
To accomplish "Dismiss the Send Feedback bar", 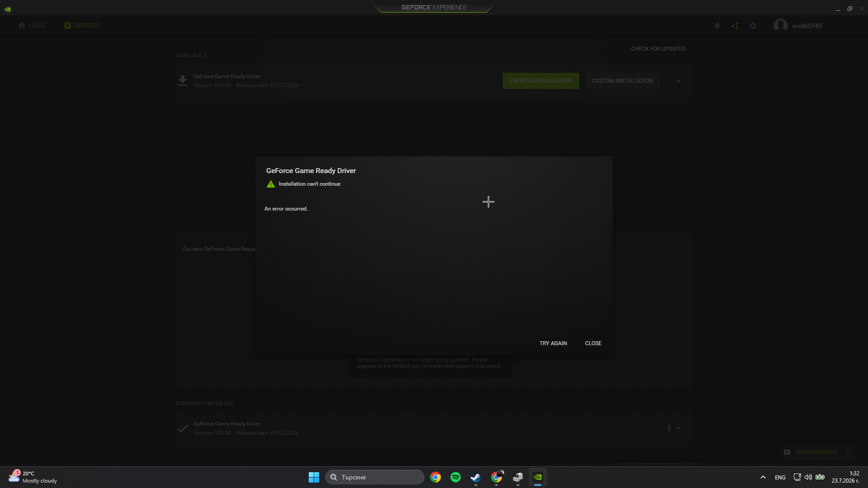I will 848,452.
